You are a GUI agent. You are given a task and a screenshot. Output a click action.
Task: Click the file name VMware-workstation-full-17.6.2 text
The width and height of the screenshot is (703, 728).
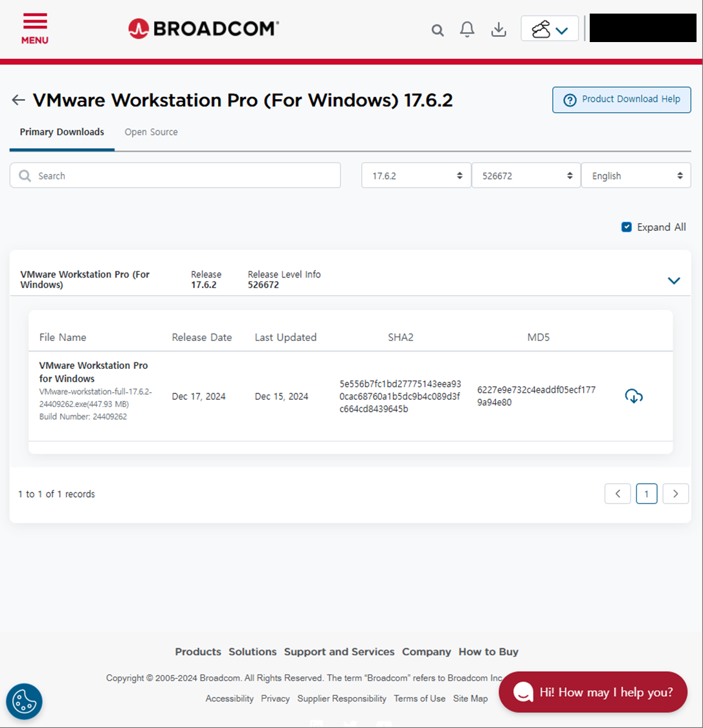tap(95, 397)
